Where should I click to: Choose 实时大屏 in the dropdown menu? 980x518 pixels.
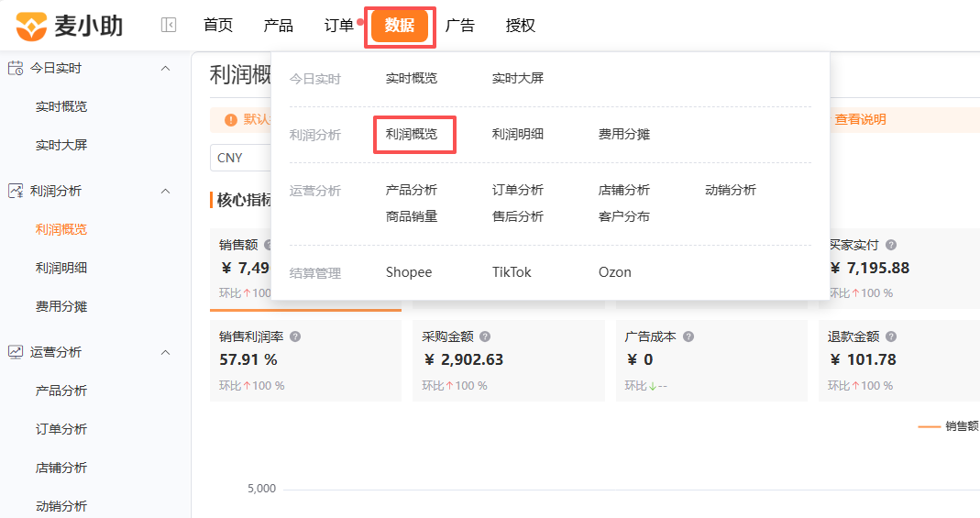tap(517, 78)
